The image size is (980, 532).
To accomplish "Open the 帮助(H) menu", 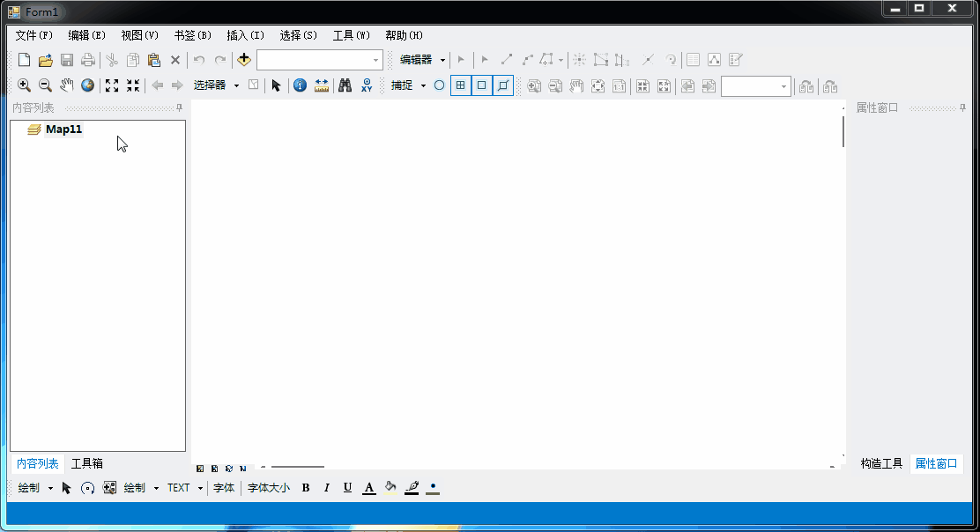I will pos(405,35).
